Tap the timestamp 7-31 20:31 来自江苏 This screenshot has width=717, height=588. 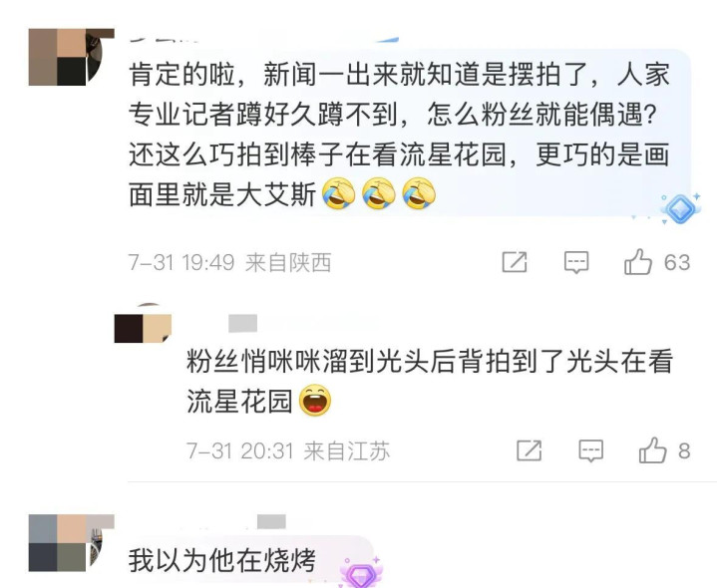288,450
